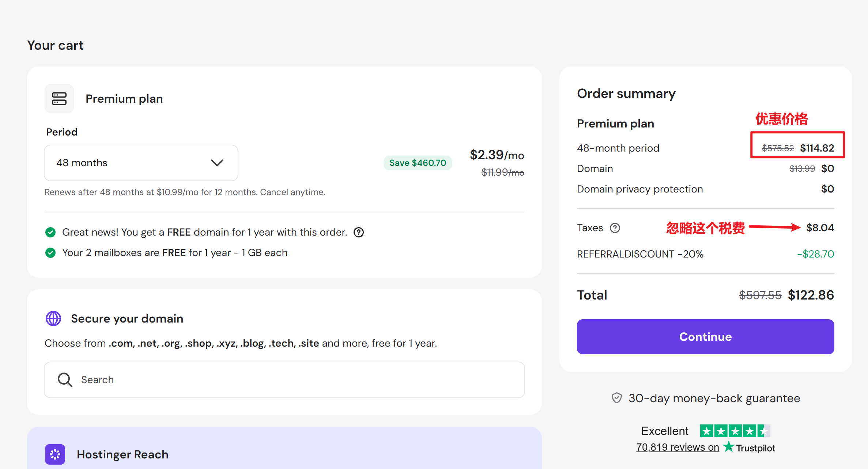This screenshot has height=469, width=868.
Task: Click the green check next to FREE domain
Action: point(50,232)
